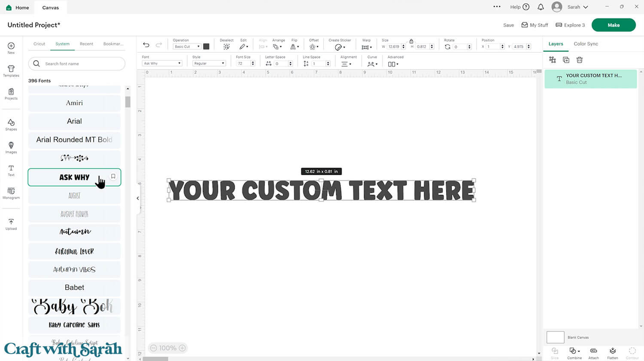Toggle the size aspect ratio lock
The width and height of the screenshot is (644, 361).
tap(411, 41)
